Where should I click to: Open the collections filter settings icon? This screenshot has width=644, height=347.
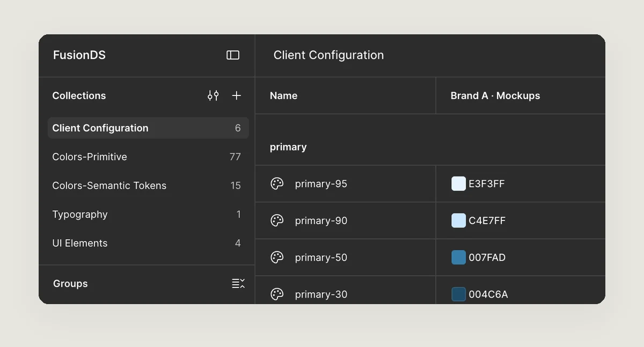pyautogui.click(x=213, y=95)
